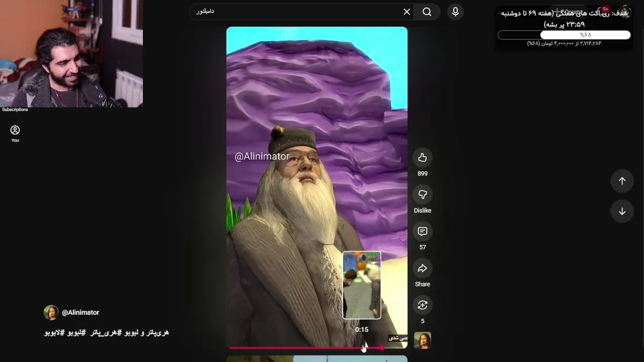Open the comments with 57 replies
The width and height of the screenshot is (644, 362).
point(422,231)
